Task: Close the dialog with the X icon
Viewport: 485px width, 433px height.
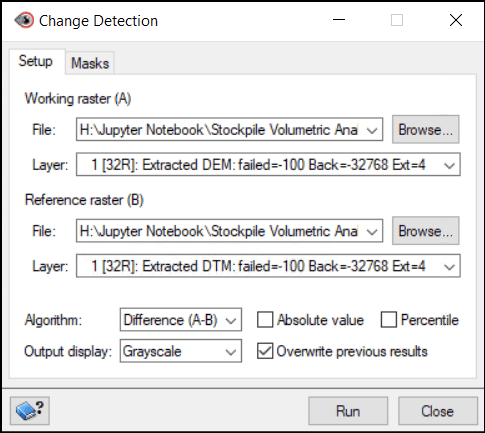Action: point(456,20)
